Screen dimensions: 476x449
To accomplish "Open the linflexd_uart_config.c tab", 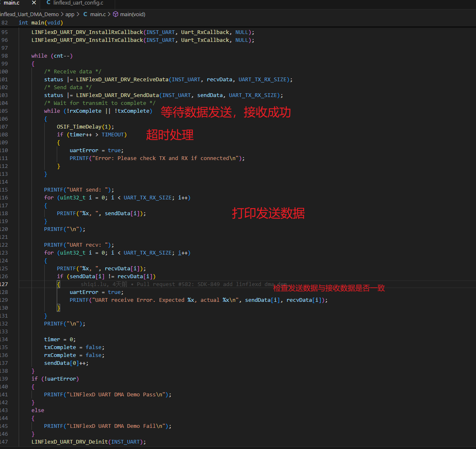I will click(x=78, y=3).
